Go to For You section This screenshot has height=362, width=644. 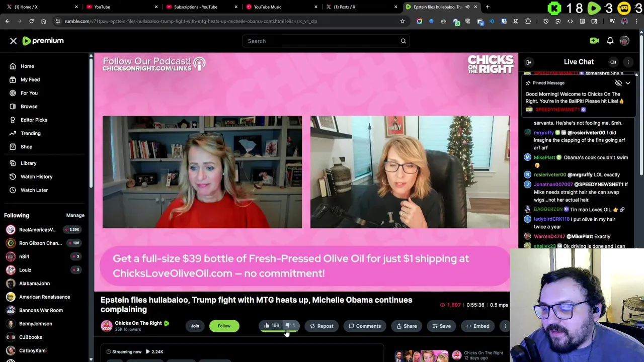[x=29, y=93]
